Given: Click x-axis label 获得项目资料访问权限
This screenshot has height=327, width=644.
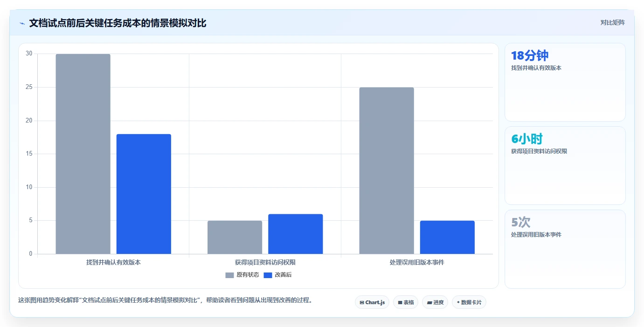Looking at the screenshot, I should [265, 262].
